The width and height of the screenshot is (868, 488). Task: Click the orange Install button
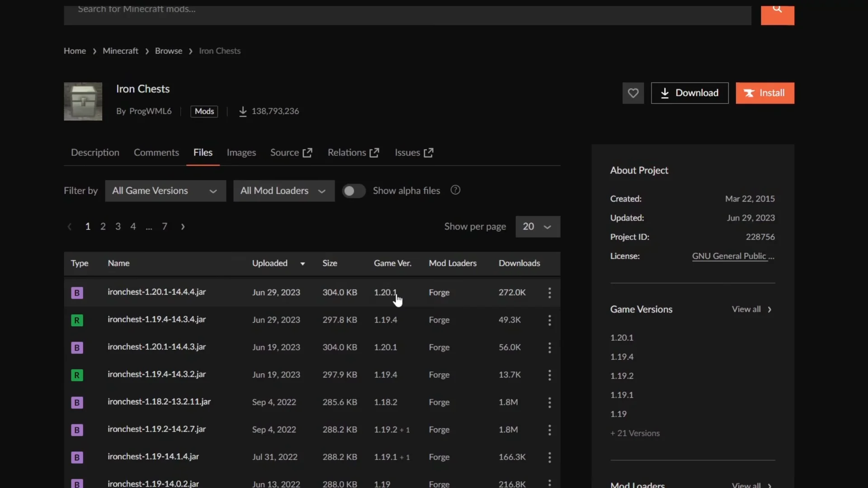pos(765,93)
